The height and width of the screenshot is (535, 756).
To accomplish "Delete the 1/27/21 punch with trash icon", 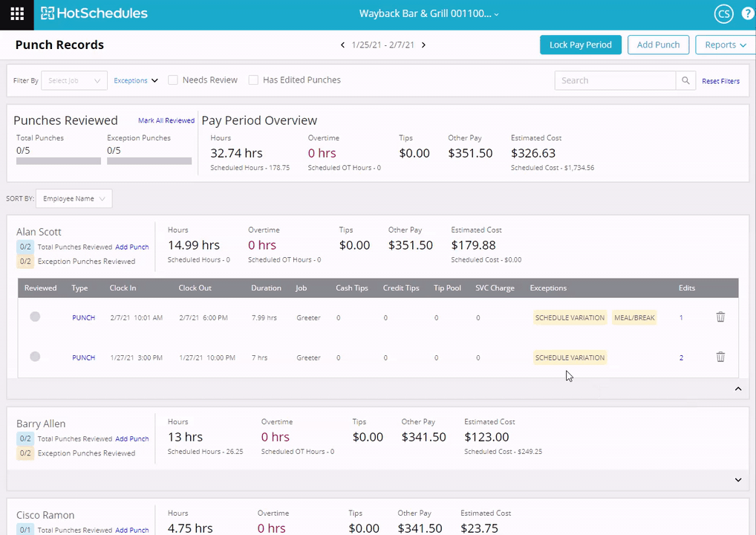I will point(720,357).
